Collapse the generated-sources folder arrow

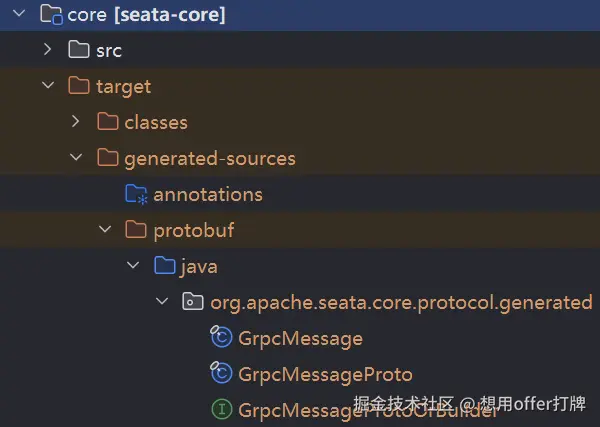[x=76, y=158]
